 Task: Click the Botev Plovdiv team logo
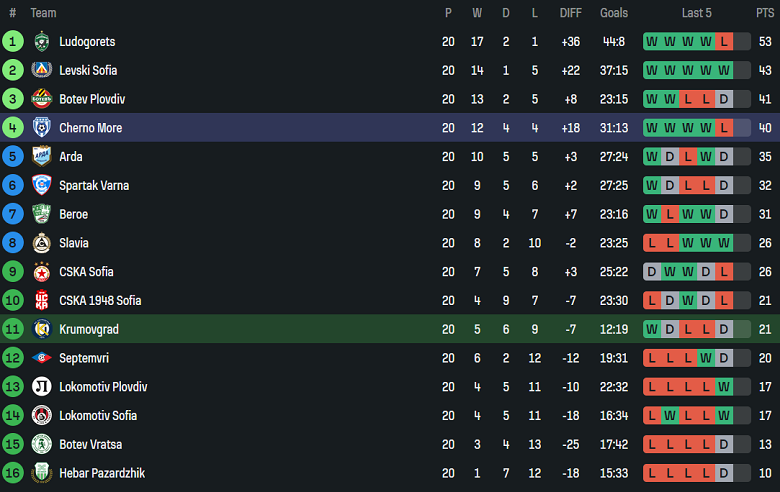(x=41, y=99)
